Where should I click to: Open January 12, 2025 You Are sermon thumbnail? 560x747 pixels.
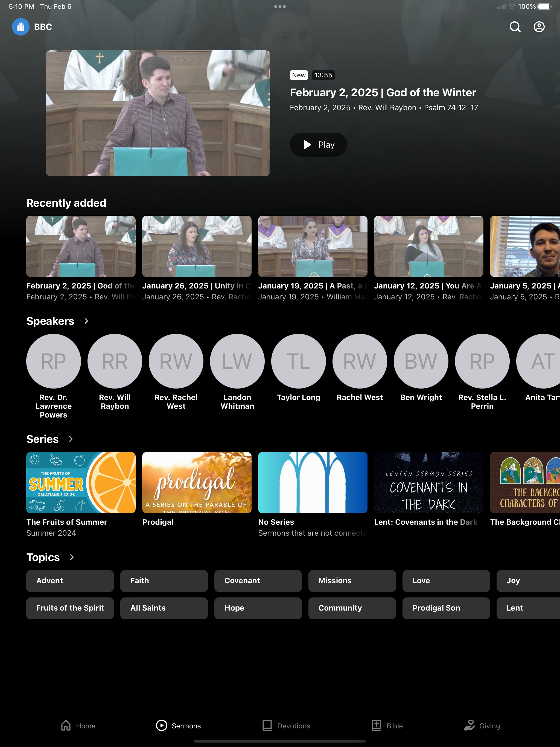pyautogui.click(x=428, y=246)
